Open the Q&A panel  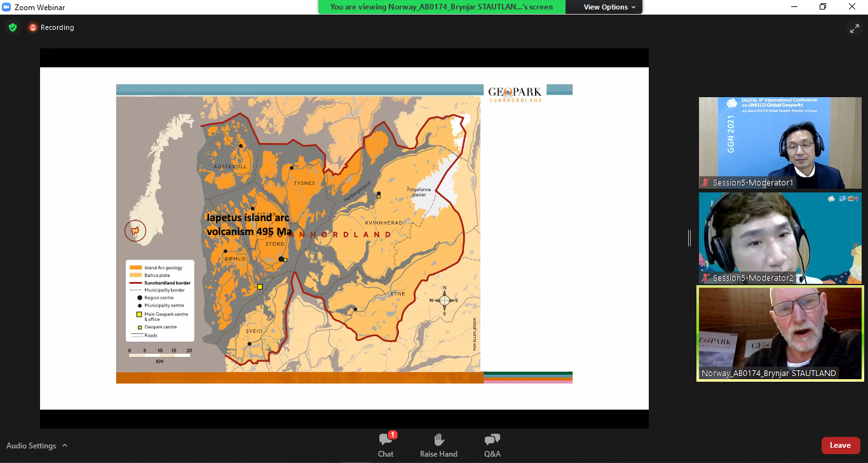coord(492,445)
